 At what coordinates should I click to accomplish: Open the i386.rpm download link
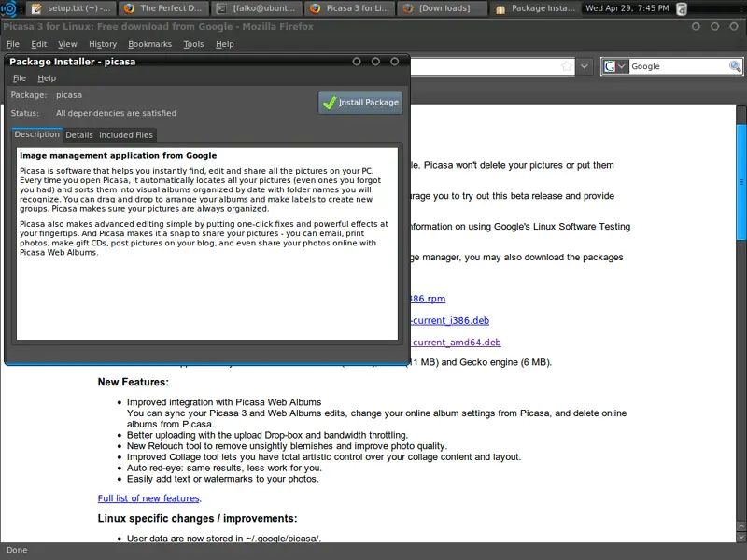(428, 299)
